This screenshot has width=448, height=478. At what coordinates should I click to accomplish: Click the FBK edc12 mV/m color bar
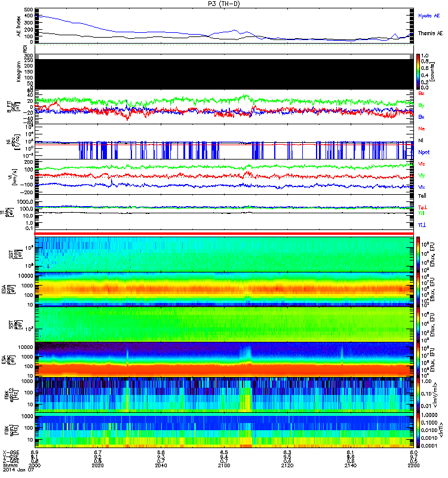click(x=418, y=395)
